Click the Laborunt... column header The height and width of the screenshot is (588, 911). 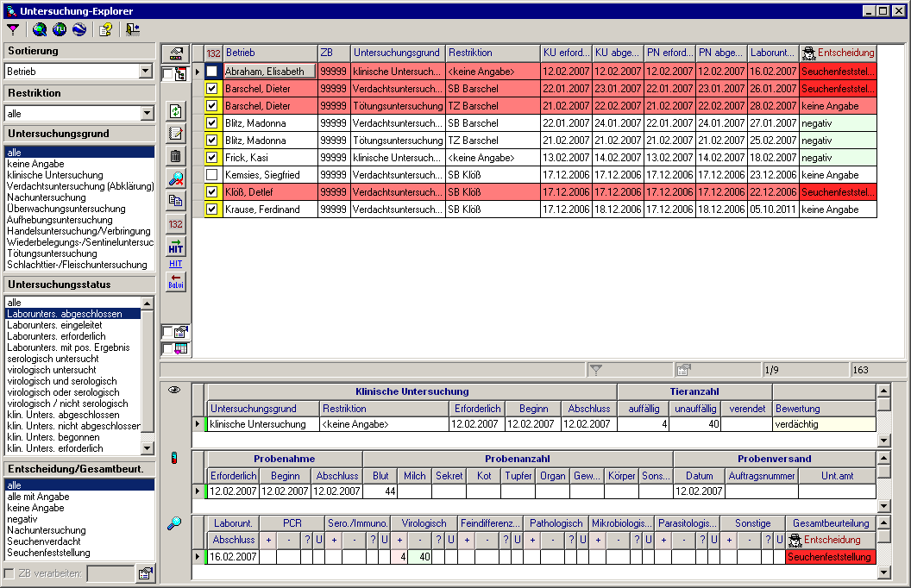click(x=773, y=53)
